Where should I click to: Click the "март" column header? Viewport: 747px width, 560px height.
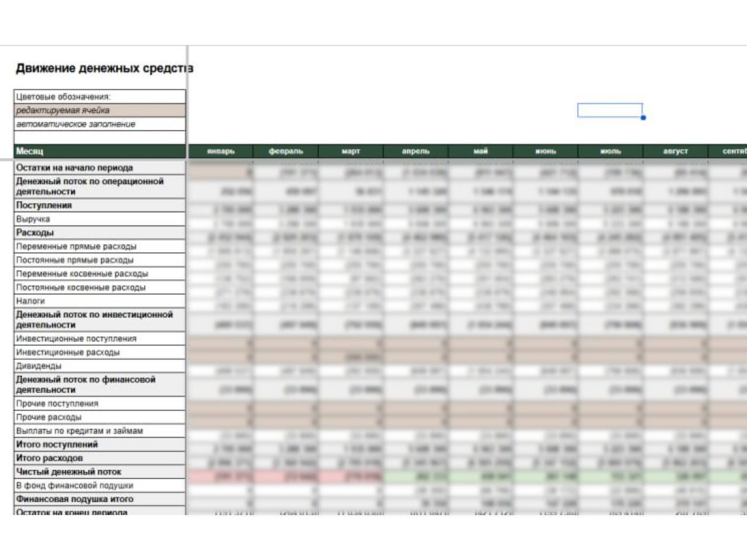(351, 151)
